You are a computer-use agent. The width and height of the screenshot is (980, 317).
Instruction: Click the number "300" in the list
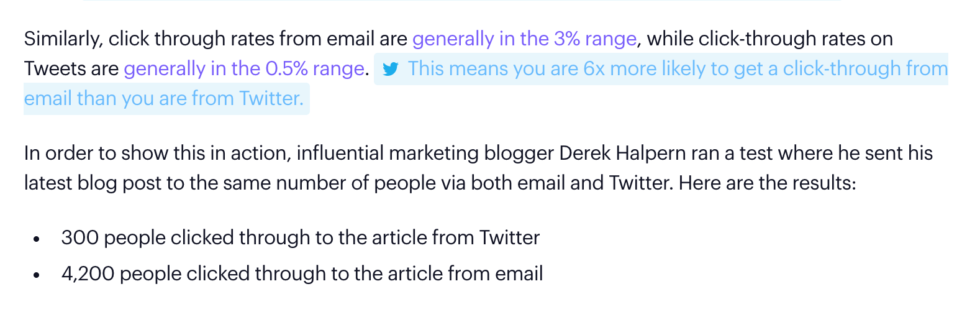(x=79, y=237)
